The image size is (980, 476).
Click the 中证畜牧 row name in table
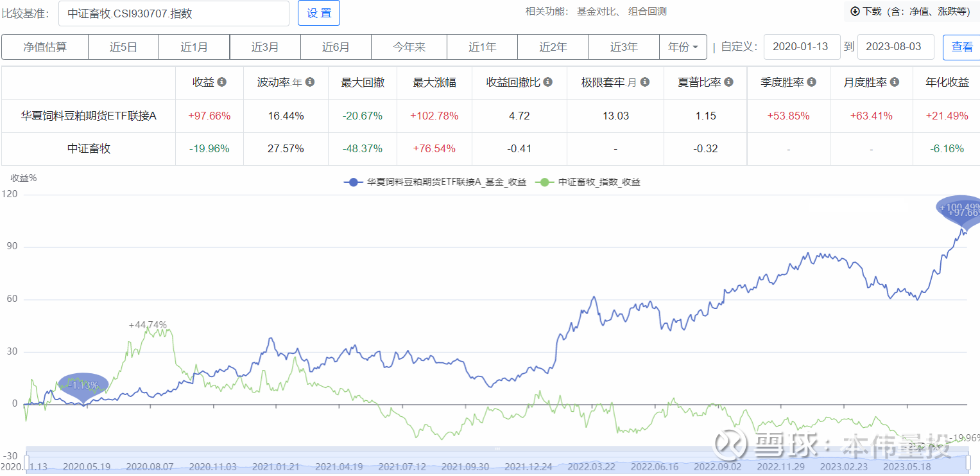[89, 148]
